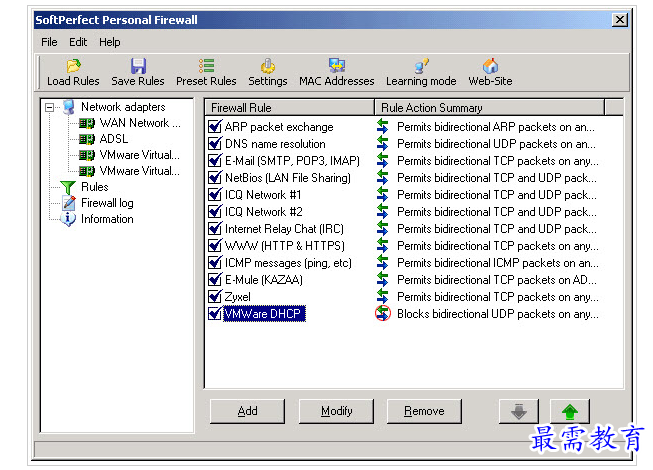Click the Load Rules toolbar icon
The height and width of the screenshot is (470, 653).
point(73,66)
